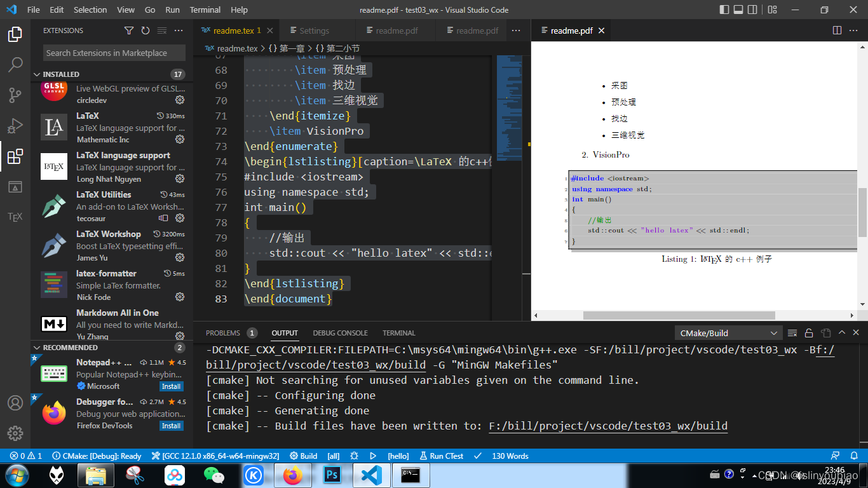Open the LaTeX Workshop sidebar via TeX icon

[x=15, y=216]
